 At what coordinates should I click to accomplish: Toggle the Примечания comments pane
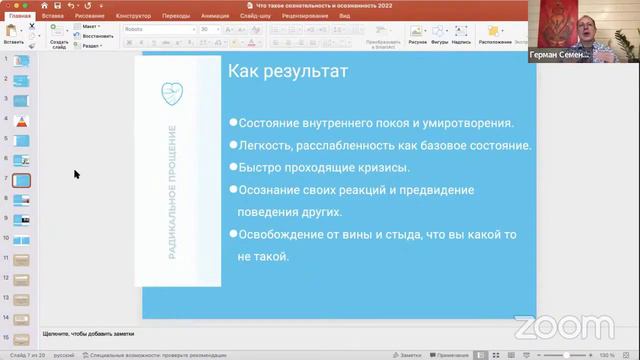449,355
